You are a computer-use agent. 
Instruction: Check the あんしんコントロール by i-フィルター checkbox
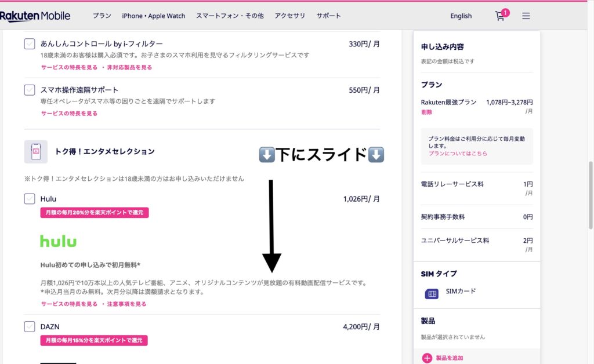point(30,44)
